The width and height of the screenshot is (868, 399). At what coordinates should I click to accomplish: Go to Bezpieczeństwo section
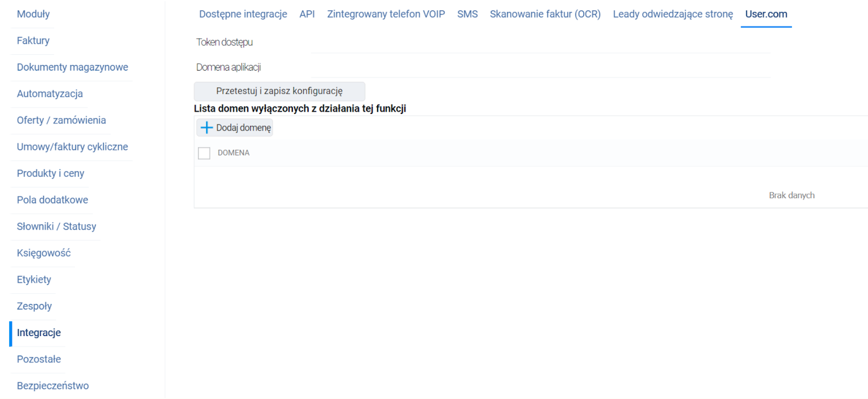click(x=53, y=386)
